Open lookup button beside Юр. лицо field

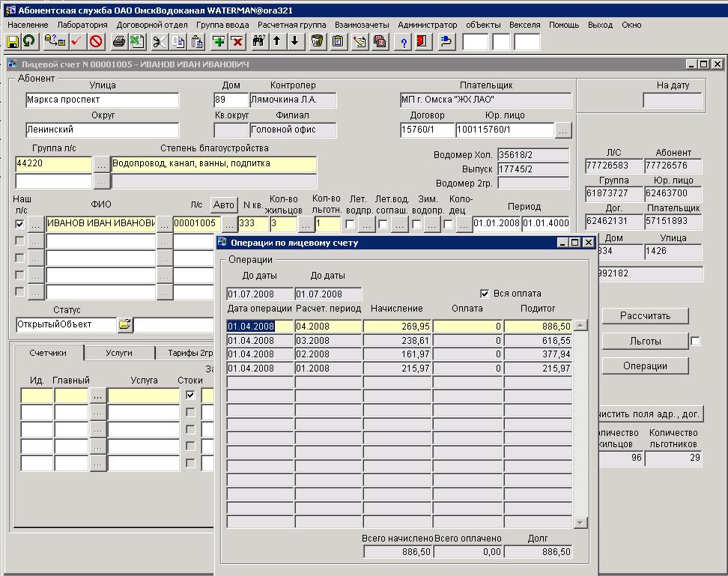[x=563, y=130]
